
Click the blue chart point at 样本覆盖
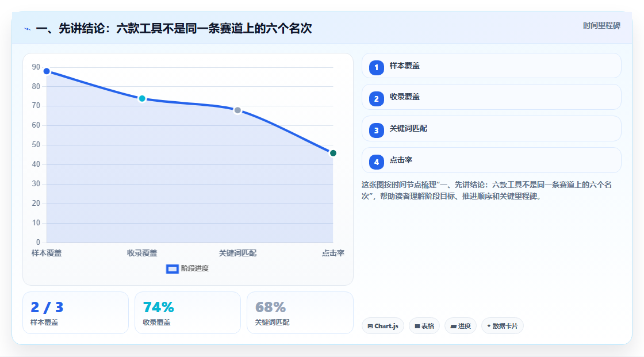click(47, 71)
